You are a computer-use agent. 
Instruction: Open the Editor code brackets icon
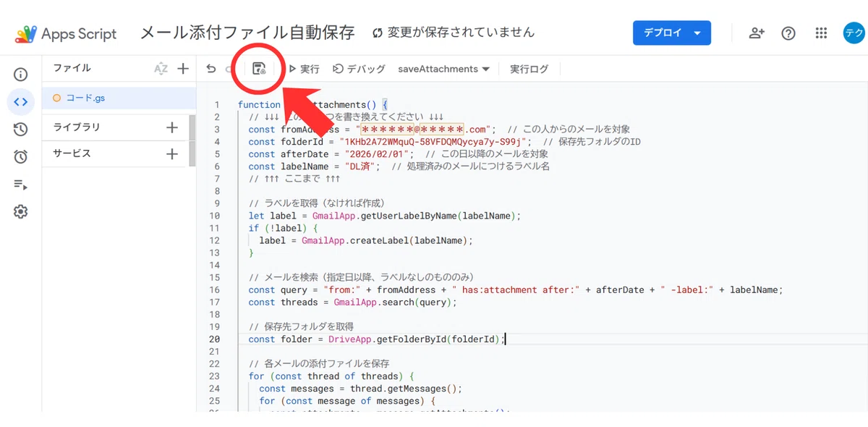[21, 102]
